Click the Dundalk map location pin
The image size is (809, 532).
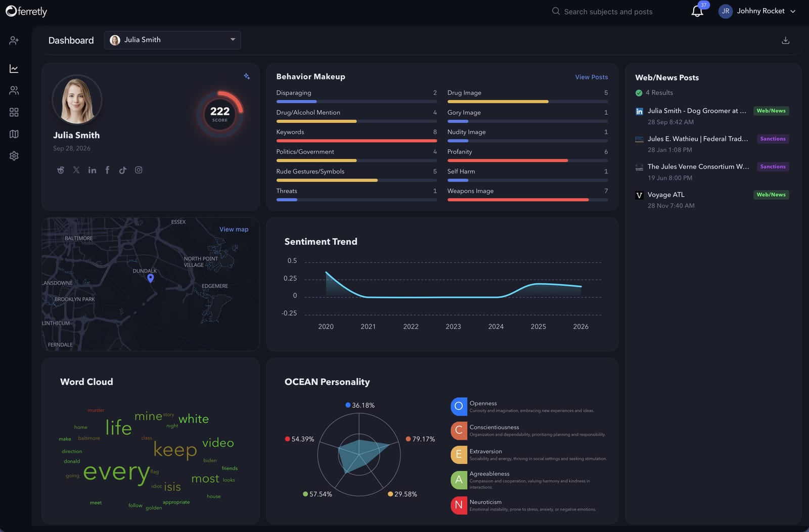(x=150, y=278)
